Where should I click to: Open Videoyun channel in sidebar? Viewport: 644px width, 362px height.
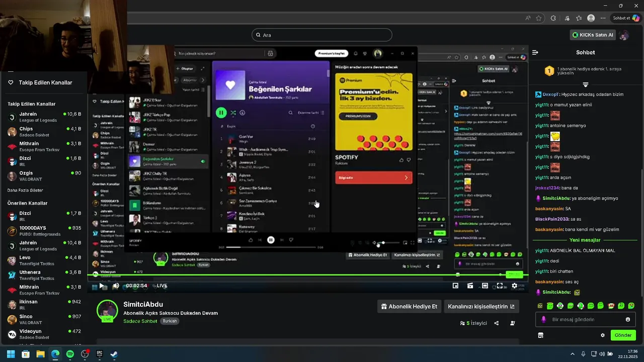[x=44, y=334]
